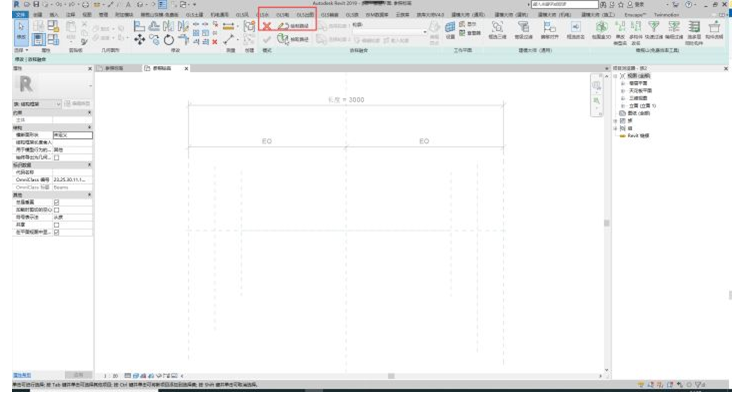
Task: Toggle the Show in plan views checkbox
Action: 56,232
